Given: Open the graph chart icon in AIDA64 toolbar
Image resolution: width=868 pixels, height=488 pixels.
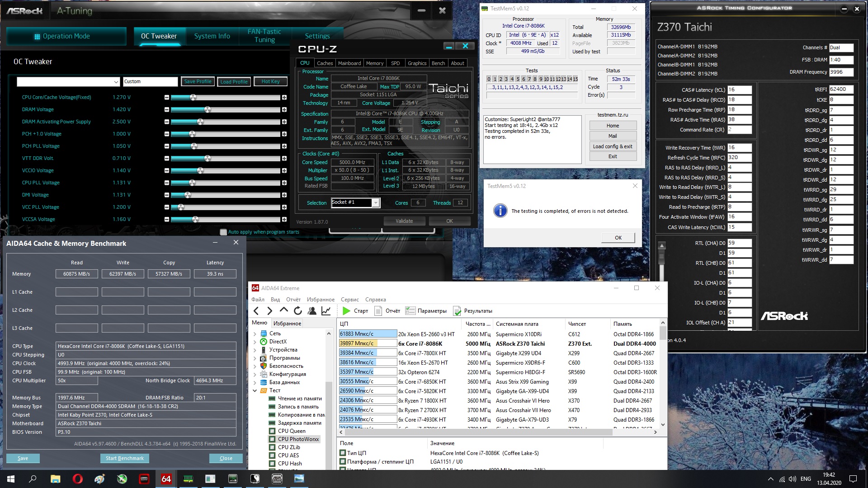Looking at the screenshot, I should (325, 311).
